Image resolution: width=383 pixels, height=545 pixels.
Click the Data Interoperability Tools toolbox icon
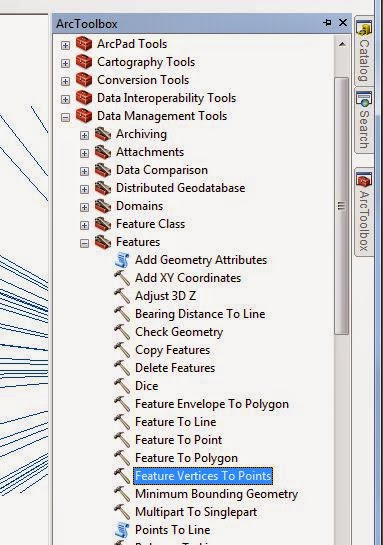tap(84, 98)
